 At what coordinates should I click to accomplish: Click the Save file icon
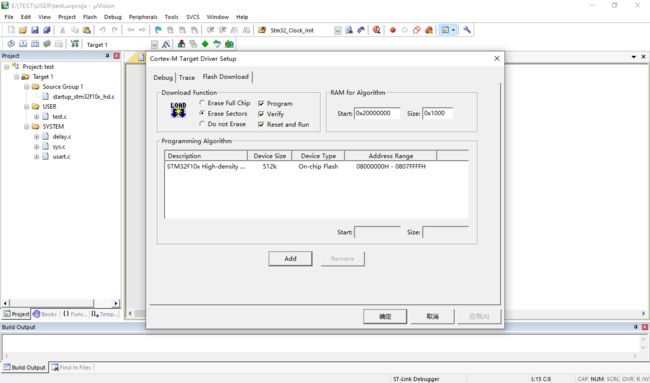pyautogui.click(x=35, y=30)
